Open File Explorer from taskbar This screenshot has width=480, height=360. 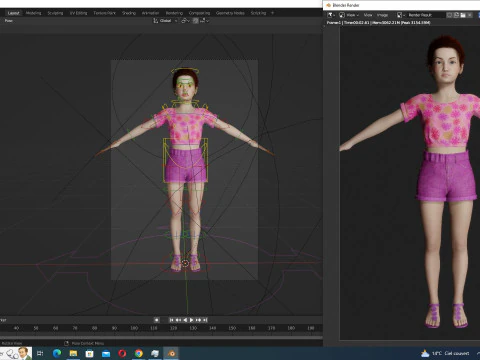tap(73, 353)
